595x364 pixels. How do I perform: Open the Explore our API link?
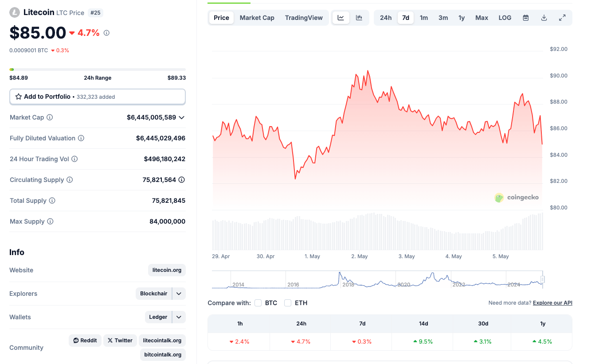click(x=552, y=302)
